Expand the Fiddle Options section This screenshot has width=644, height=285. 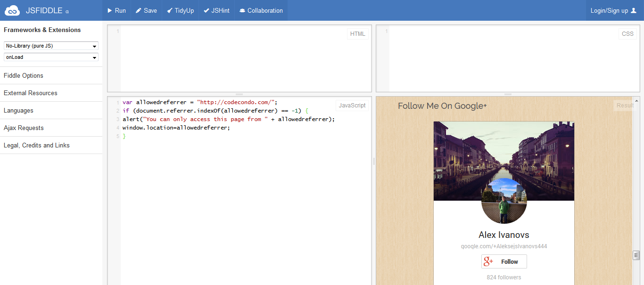[51, 75]
